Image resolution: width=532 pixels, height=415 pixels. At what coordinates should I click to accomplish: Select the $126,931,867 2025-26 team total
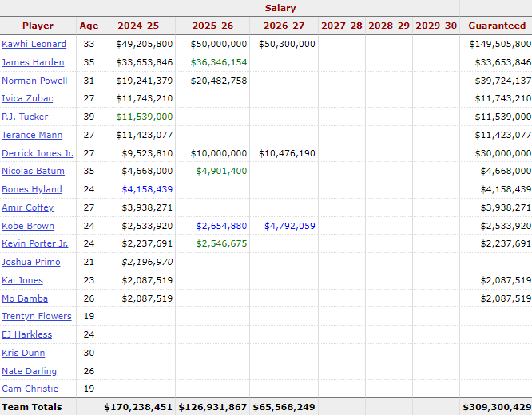pos(212,407)
